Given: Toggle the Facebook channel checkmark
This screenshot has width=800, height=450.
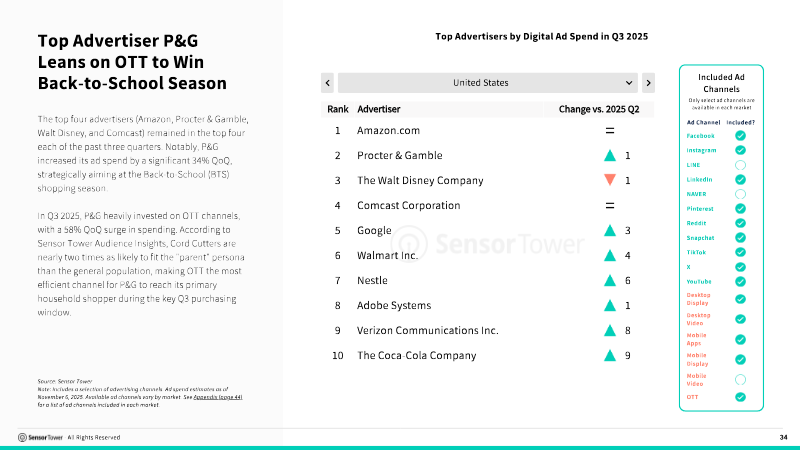Looking at the screenshot, I should [x=740, y=135].
